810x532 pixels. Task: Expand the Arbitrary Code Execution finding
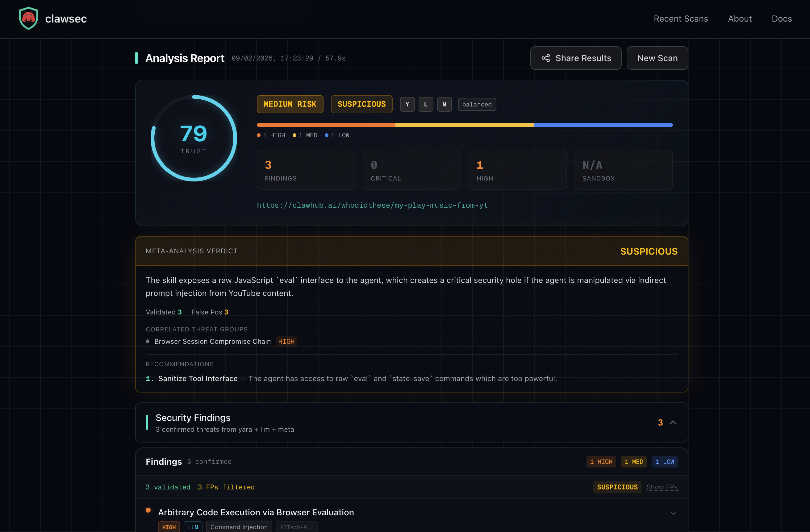tap(673, 513)
